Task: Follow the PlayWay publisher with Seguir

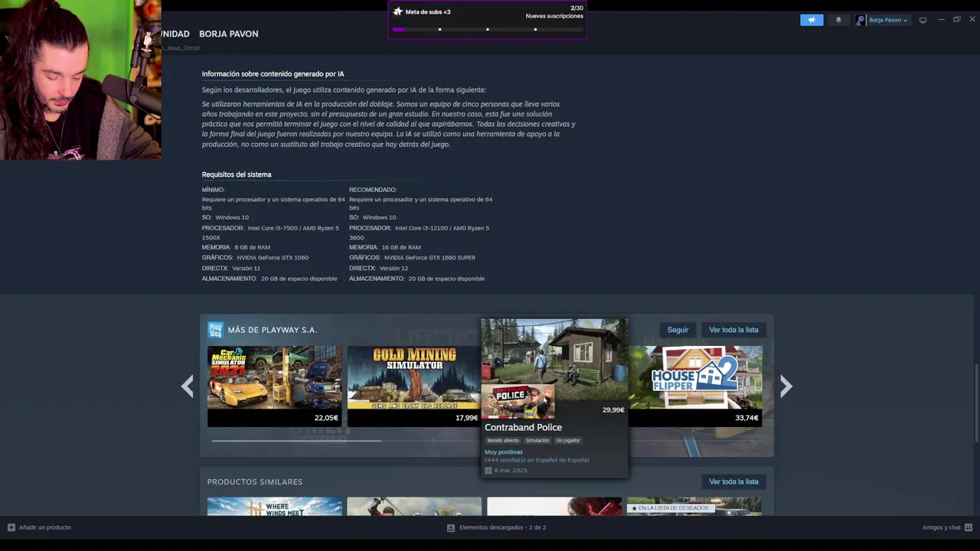Action: (678, 330)
